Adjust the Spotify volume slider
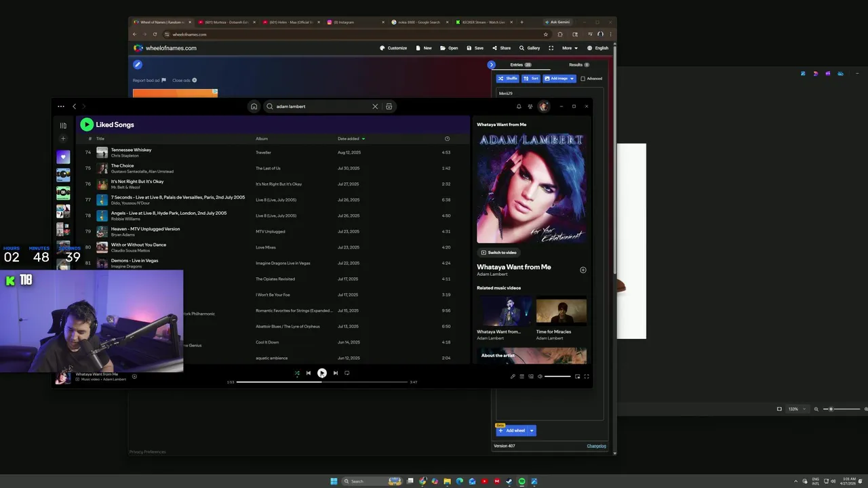Screen dimensions: 868x488 tap(557, 376)
